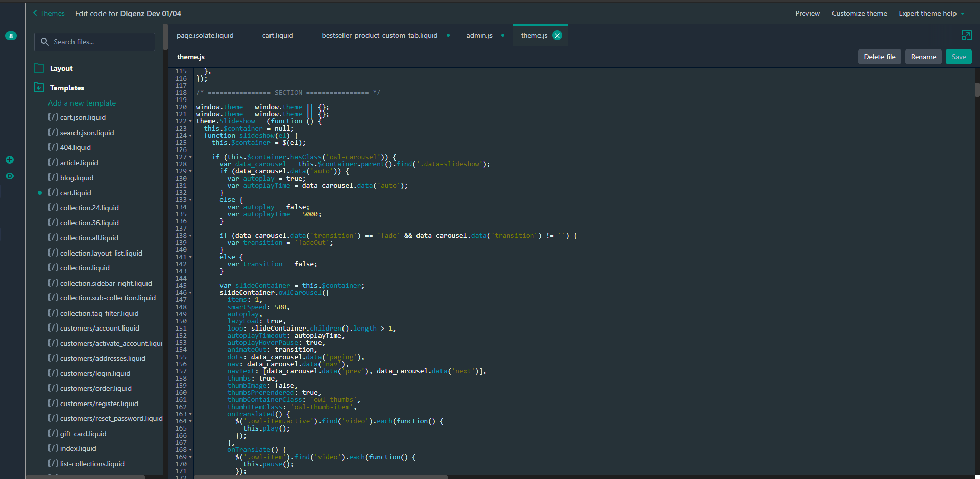Collapse the fold arrow on line 146
Image resolution: width=980 pixels, height=479 pixels.
coord(189,292)
